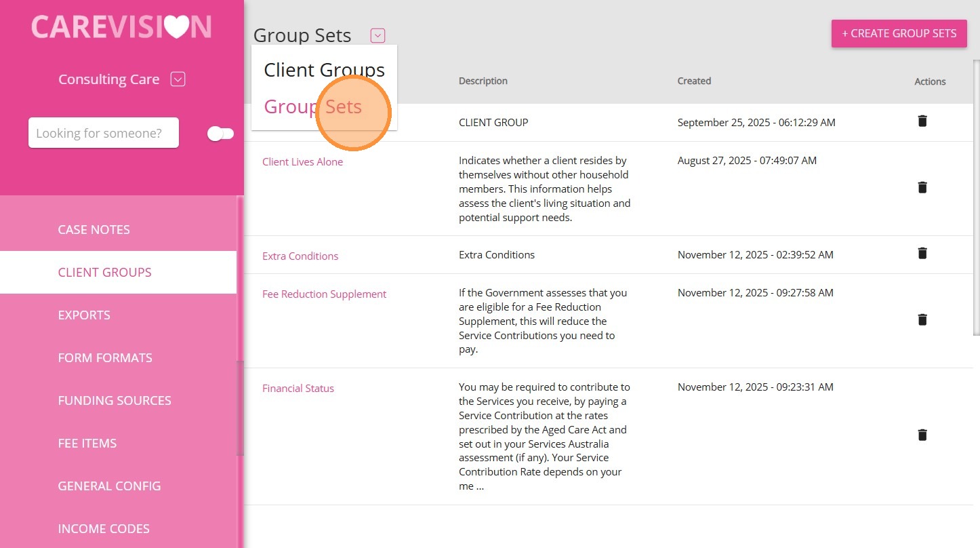Choose Client Groups from the dropdown menu
Screen dimensions: 980x548
point(324,70)
